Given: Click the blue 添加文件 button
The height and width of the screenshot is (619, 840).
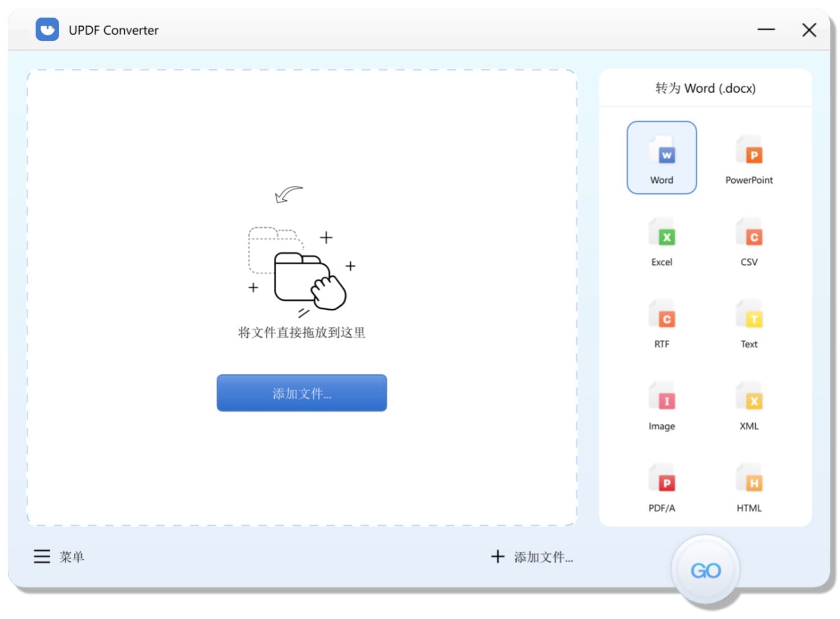Looking at the screenshot, I should 301,393.
